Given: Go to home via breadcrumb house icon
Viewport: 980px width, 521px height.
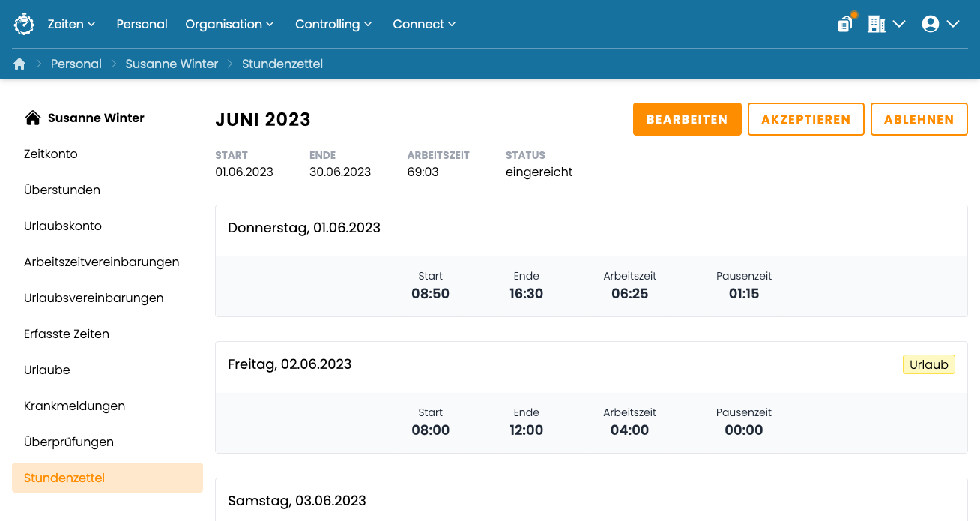Looking at the screenshot, I should (x=19, y=64).
